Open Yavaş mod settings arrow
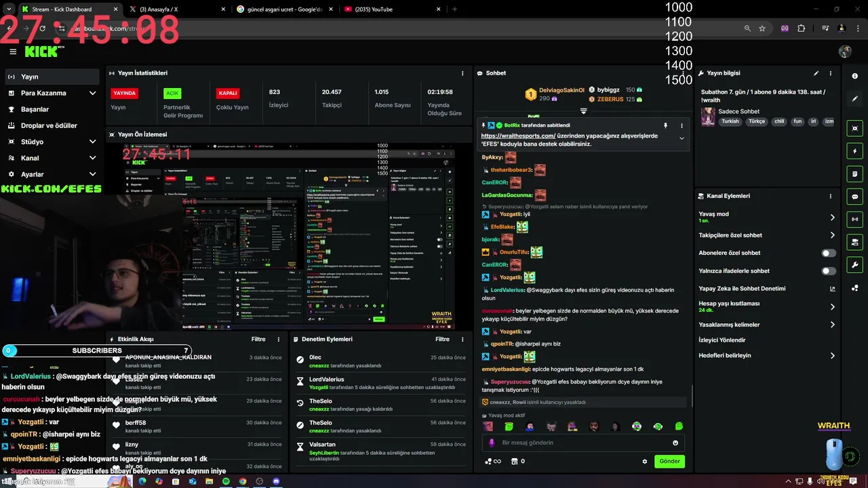This screenshot has height=488, width=868. click(x=833, y=218)
